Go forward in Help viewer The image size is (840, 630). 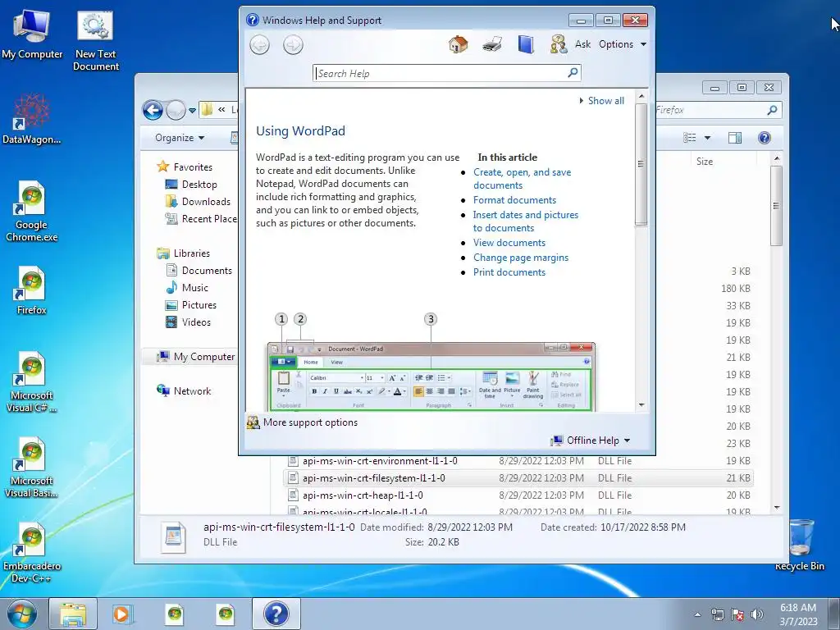tap(293, 45)
